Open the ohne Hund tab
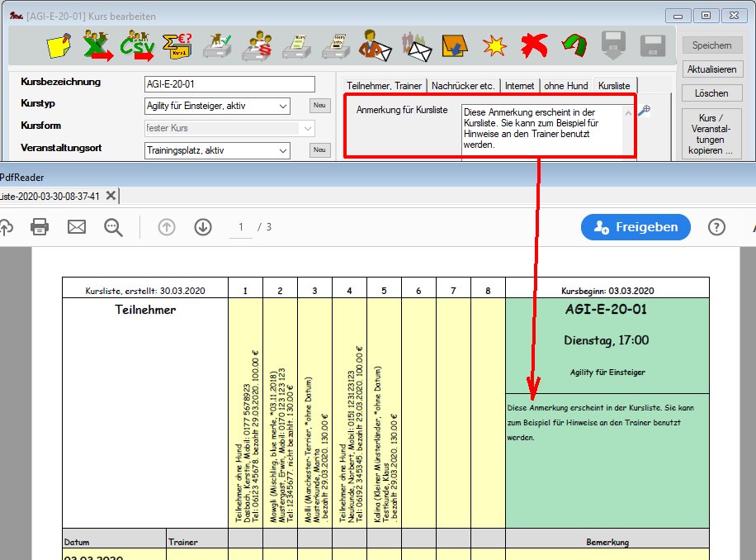Viewport: 756px width, 560px height. click(565, 85)
